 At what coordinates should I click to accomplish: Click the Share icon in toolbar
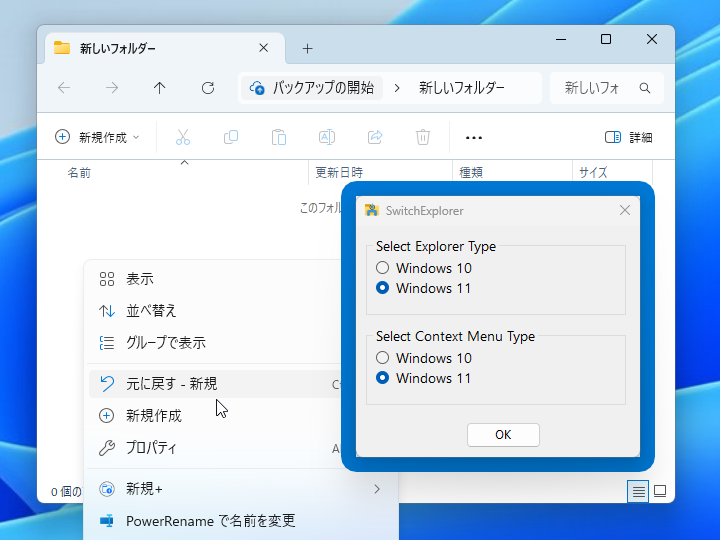[375, 137]
